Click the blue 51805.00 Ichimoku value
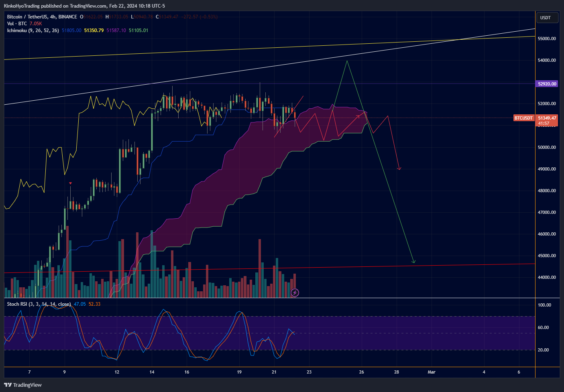The image size is (564, 392). 71,30
